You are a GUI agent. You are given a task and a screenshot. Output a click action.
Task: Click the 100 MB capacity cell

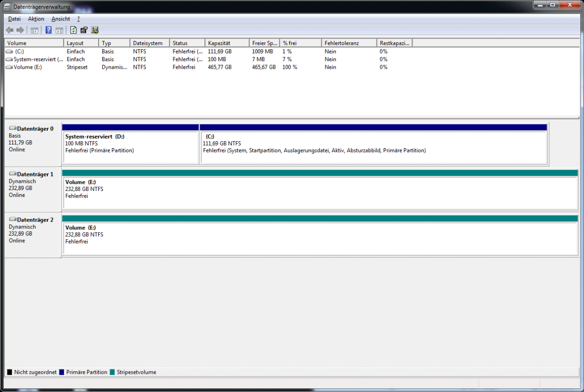coord(217,59)
